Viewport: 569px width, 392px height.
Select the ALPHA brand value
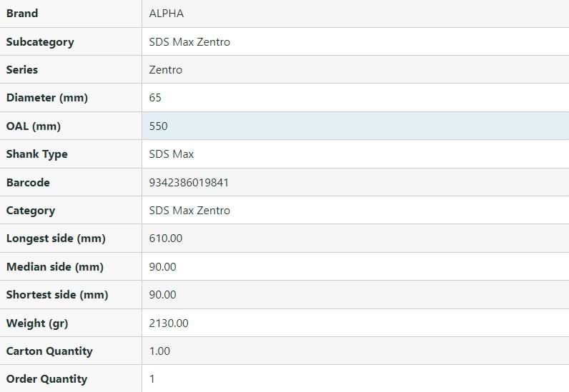[x=167, y=14]
